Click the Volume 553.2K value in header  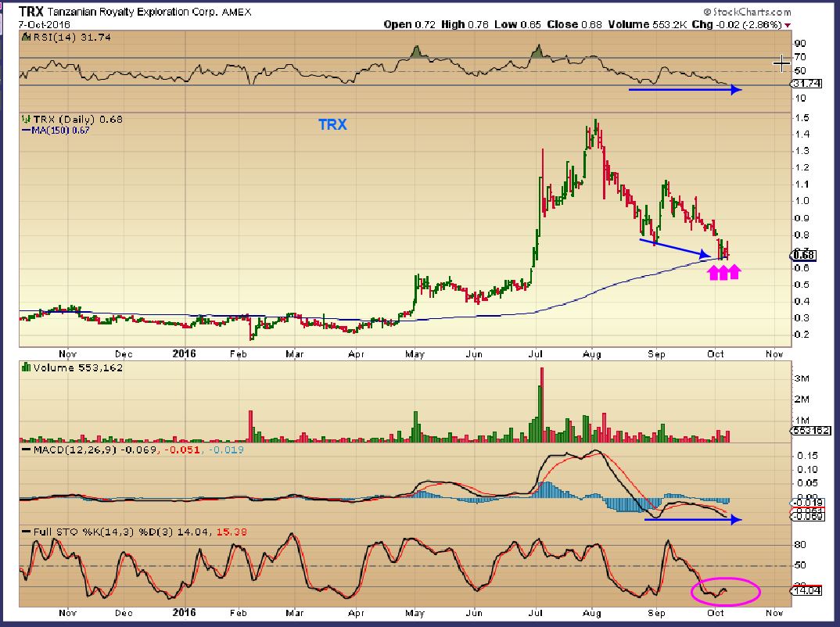pos(647,25)
